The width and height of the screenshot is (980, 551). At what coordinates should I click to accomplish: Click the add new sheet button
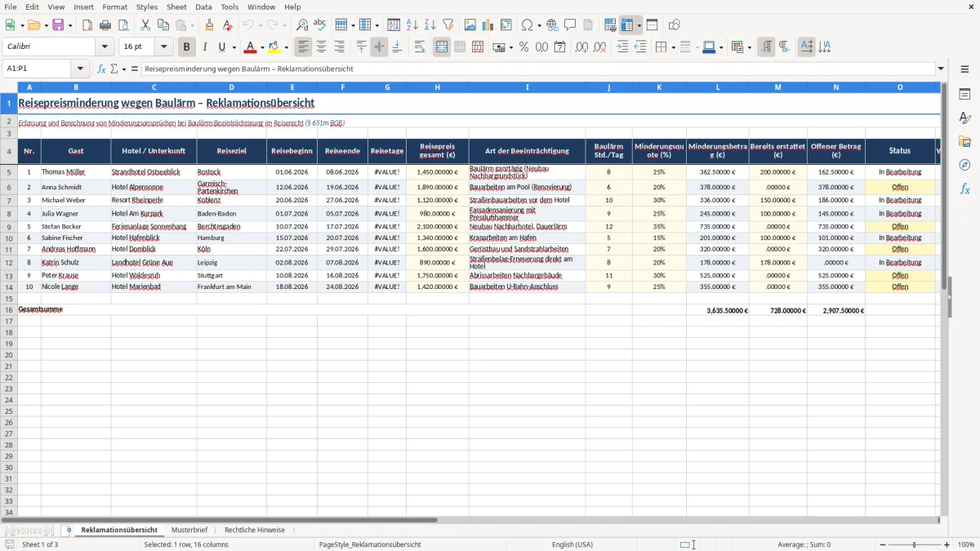pyautogui.click(x=69, y=530)
